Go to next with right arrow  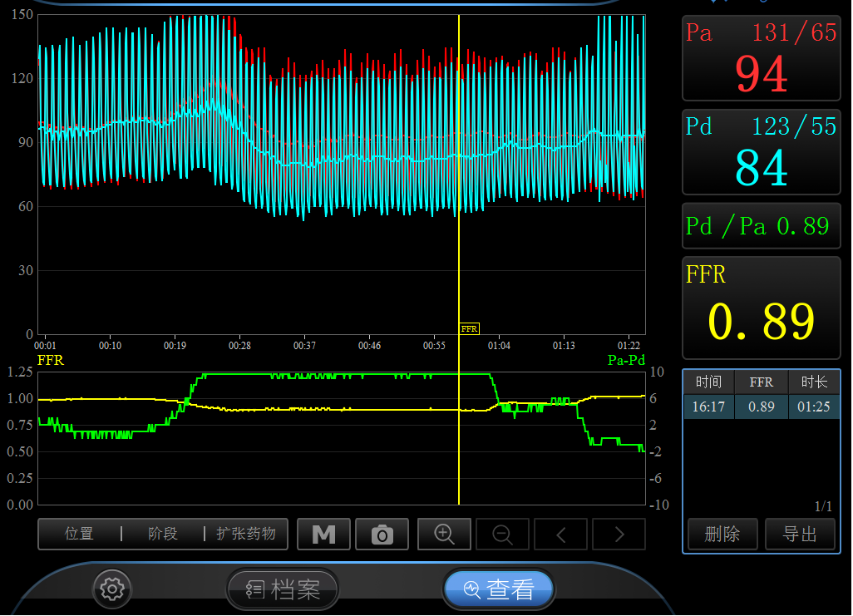pos(619,535)
